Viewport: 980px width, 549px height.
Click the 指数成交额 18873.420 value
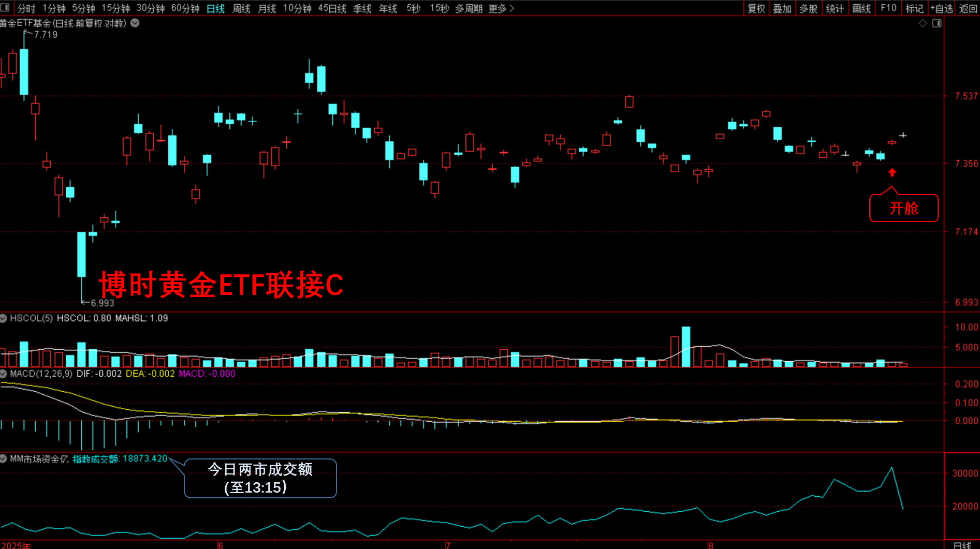(x=120, y=459)
